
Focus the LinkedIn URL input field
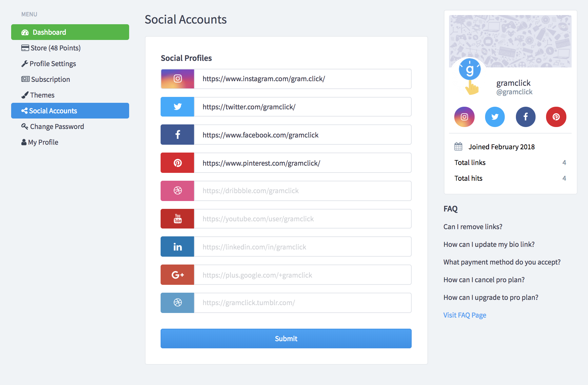[303, 247]
